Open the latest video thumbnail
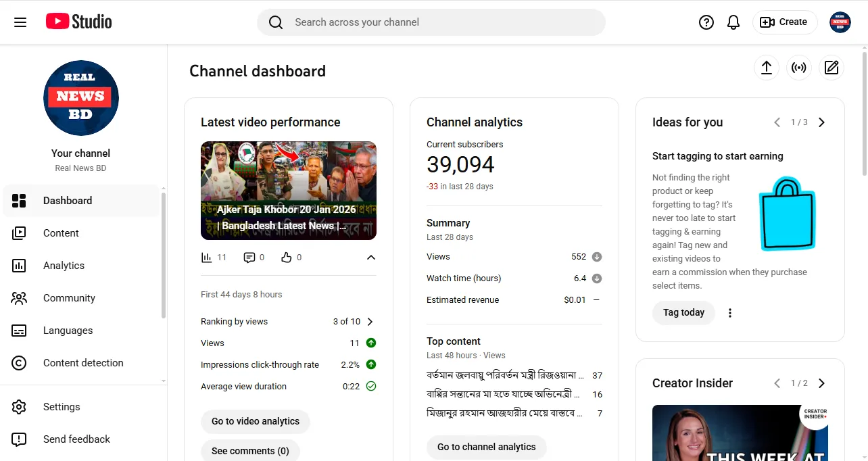Screen dimensions: 868x461 coord(289,191)
